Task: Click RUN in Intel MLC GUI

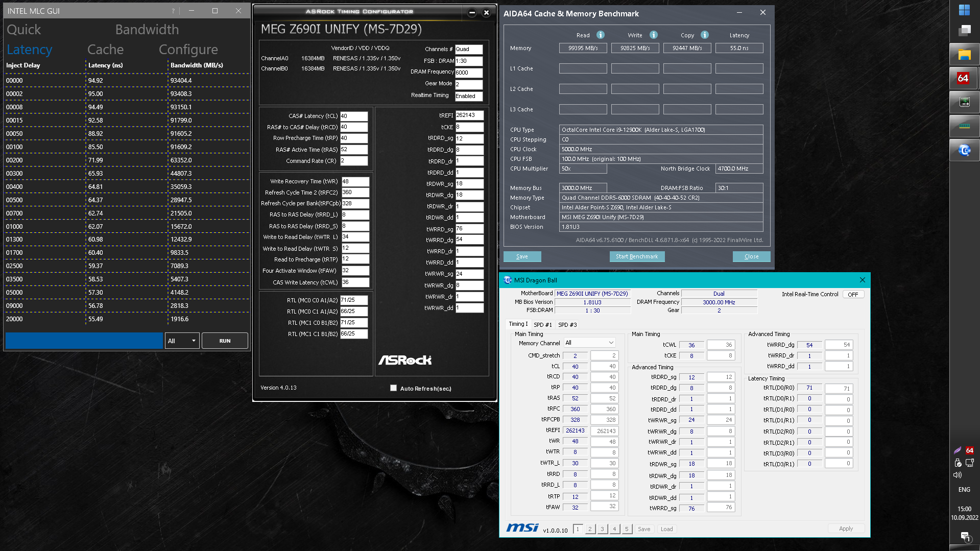Action: pos(225,341)
